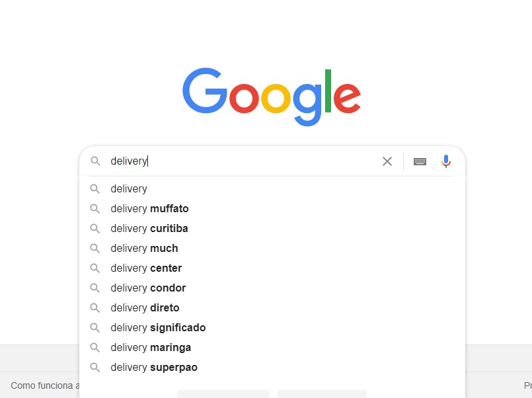Select the 'delivery direto' suggestion
This screenshot has width=532, height=398.
144,307
